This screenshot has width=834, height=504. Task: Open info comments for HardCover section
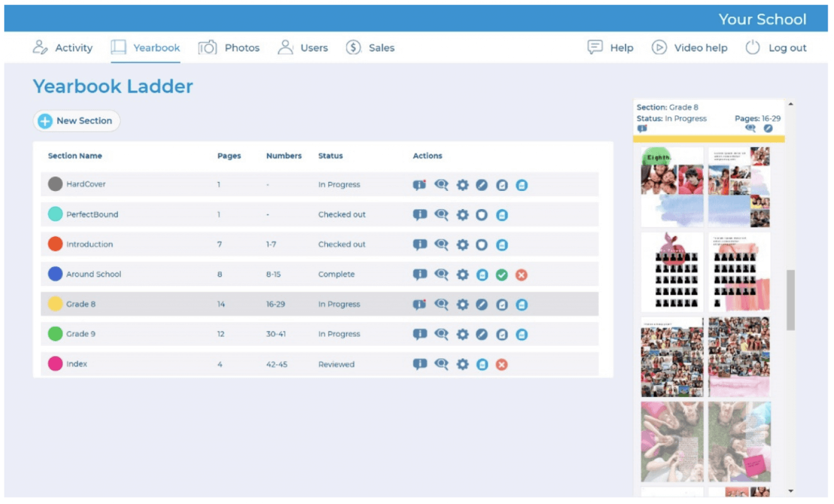(420, 185)
